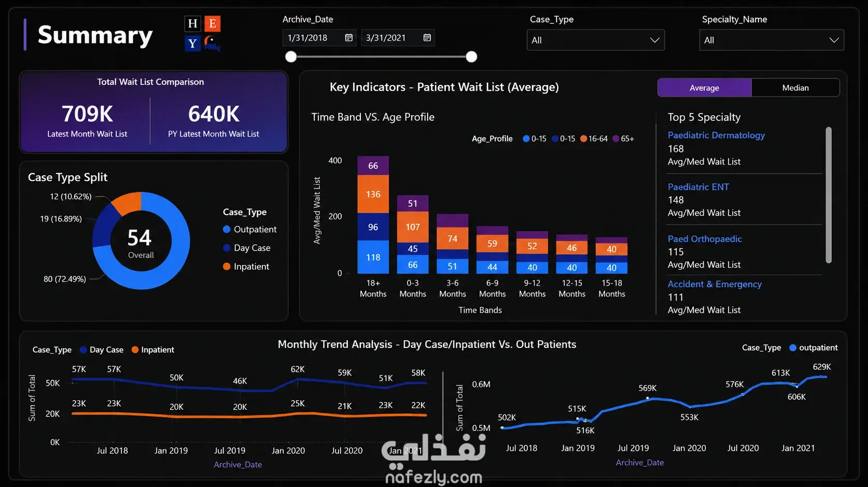868x487 pixels.
Task: Click the 16-64 age profile legend dot
Action: point(583,138)
